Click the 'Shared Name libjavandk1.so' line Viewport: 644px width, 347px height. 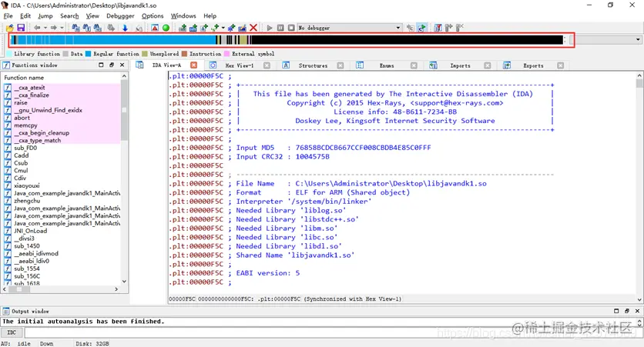pyautogui.click(x=295, y=255)
